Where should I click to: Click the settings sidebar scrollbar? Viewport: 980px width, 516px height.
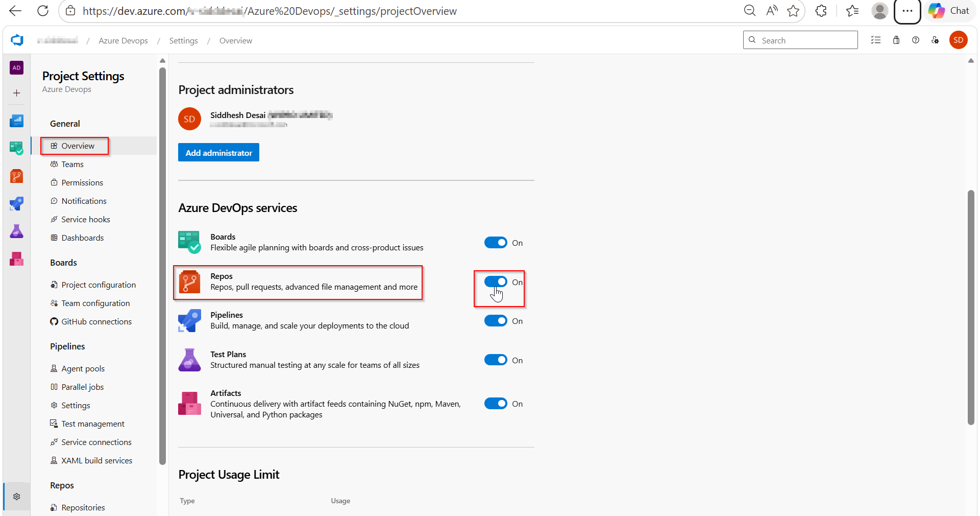[162, 266]
